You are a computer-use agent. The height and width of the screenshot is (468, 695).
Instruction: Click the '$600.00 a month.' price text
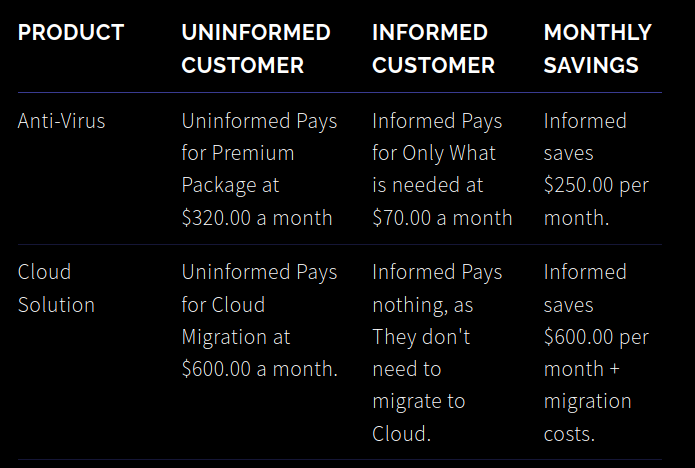tap(260, 369)
